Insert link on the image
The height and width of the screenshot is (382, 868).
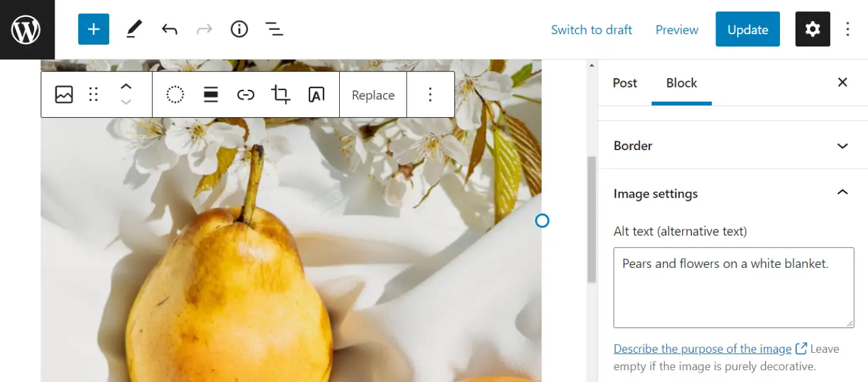click(x=246, y=95)
